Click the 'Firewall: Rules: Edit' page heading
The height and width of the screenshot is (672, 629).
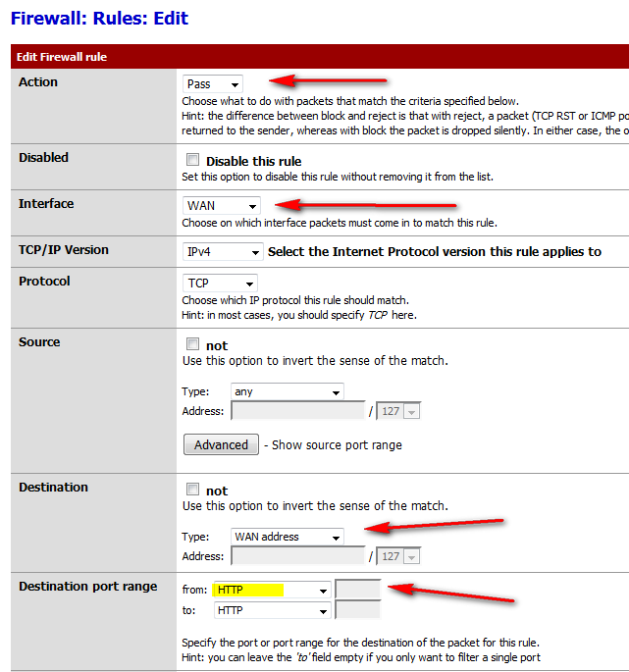click(99, 19)
